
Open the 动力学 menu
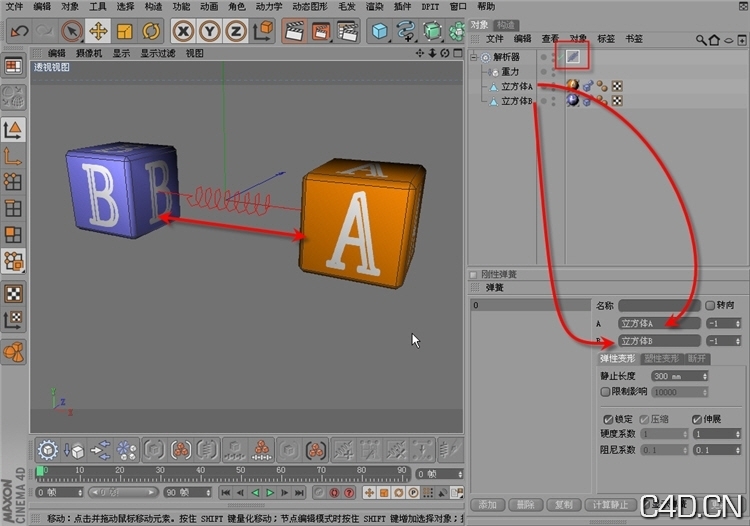coord(271,6)
